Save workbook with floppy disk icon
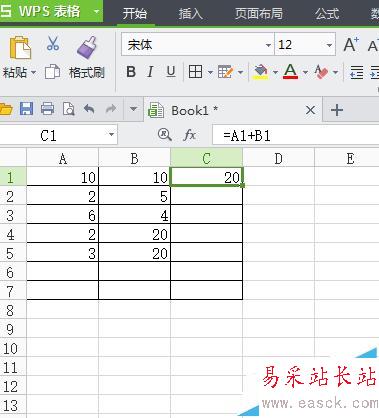This screenshot has width=379, height=418. coord(26,109)
